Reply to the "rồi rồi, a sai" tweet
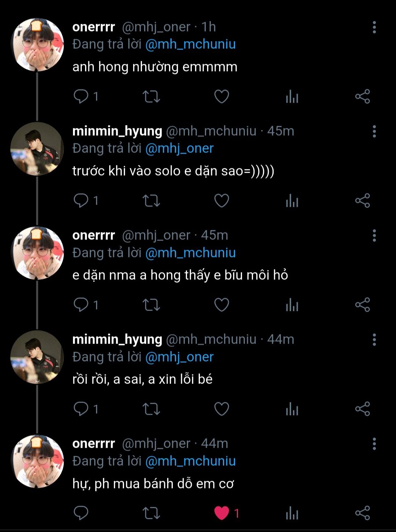This screenshot has height=532, width=396. pyautogui.click(x=81, y=409)
